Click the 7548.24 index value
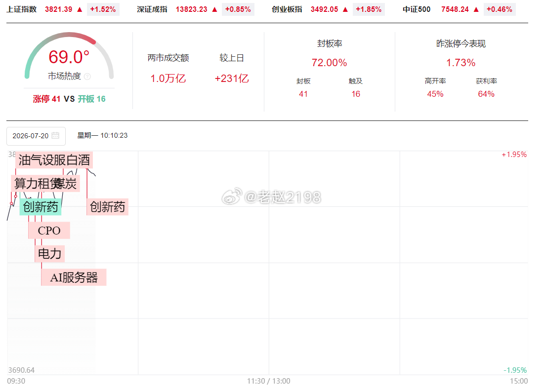 tap(455, 9)
